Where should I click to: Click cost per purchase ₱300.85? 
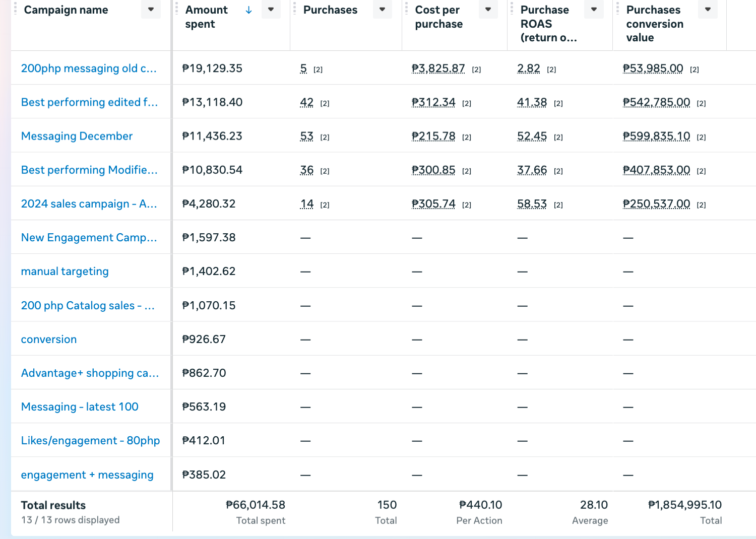[x=433, y=170]
